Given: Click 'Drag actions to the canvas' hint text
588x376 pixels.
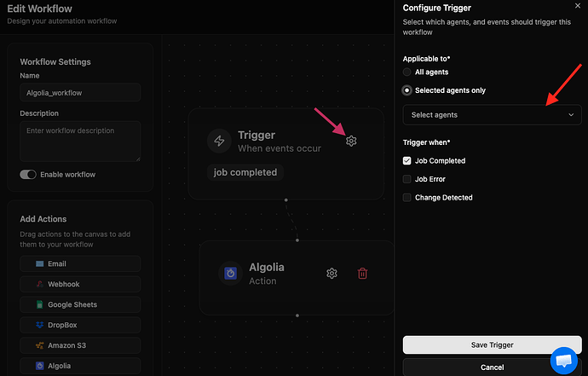Looking at the screenshot, I should click(x=75, y=239).
